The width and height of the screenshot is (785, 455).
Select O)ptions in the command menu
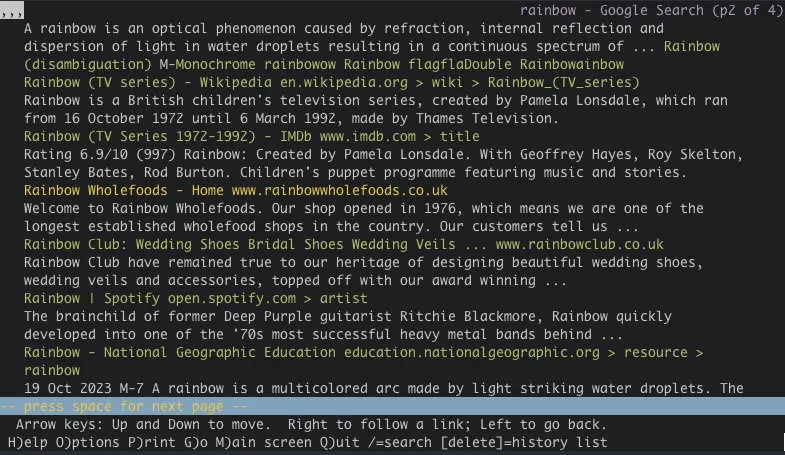(87, 443)
